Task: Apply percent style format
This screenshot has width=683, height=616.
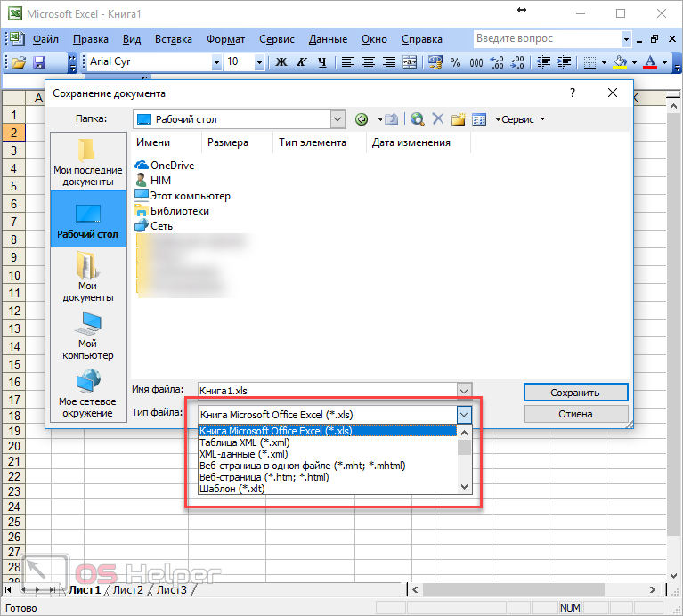Action: (455, 62)
